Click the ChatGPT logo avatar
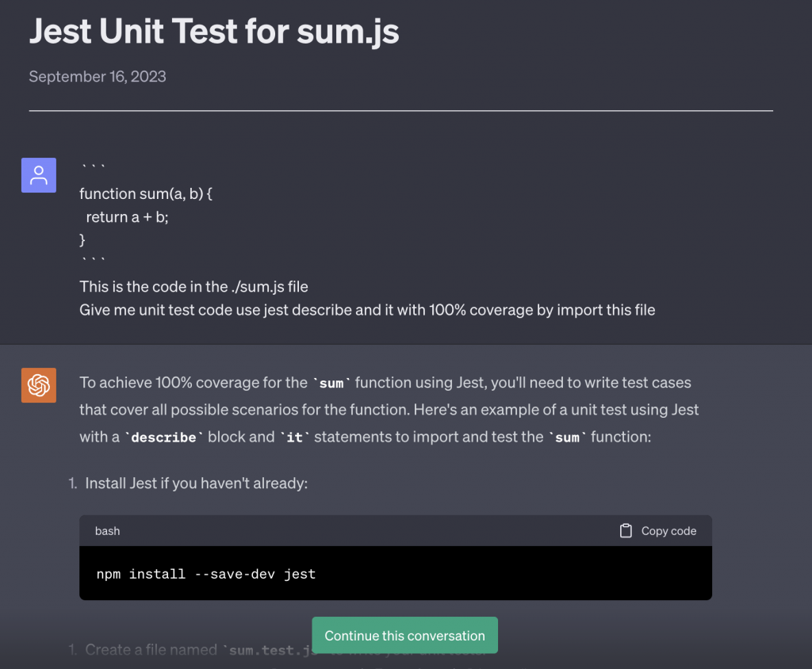Screen dimensions: 812x669 38,385
